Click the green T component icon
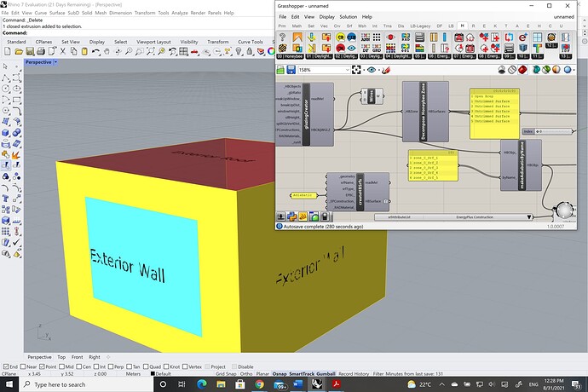588x392 pixels. 538,48
